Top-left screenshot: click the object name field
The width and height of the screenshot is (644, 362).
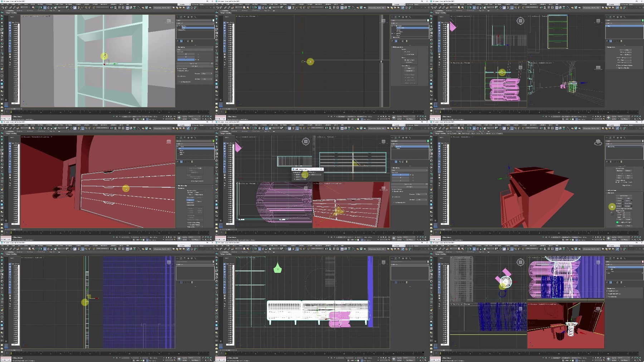point(194,20)
